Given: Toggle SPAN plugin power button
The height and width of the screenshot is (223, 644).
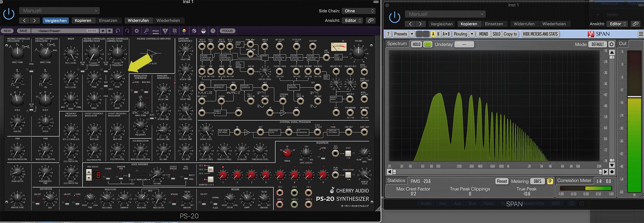Looking at the screenshot, I should pyautogui.click(x=394, y=17).
